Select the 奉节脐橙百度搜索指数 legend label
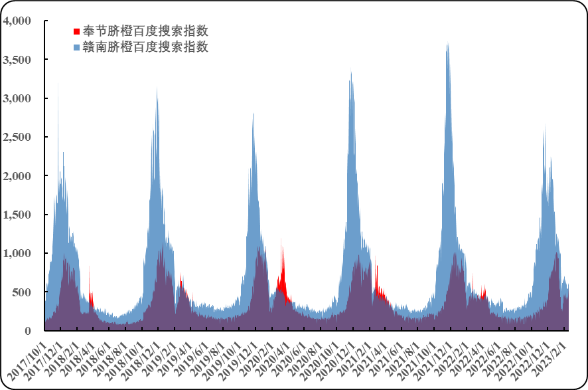 pyautogui.click(x=145, y=31)
